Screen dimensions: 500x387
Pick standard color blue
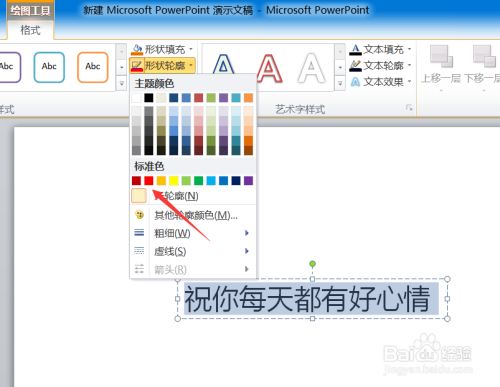(x=223, y=181)
